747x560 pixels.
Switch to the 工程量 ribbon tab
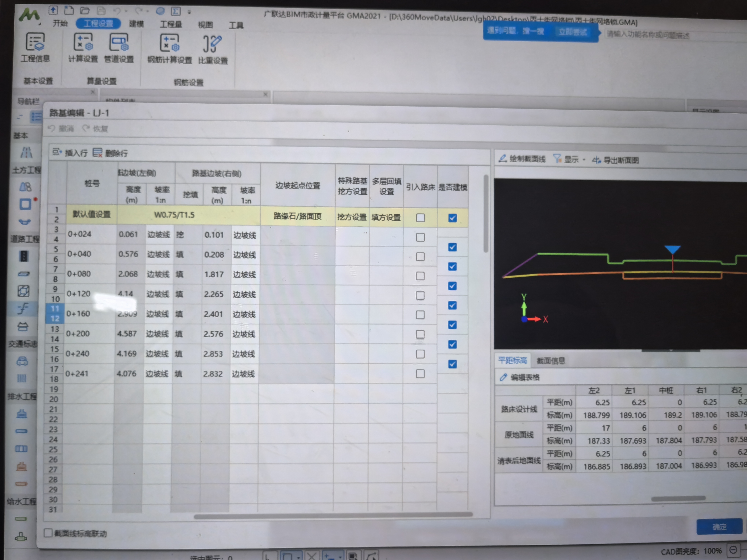171,24
